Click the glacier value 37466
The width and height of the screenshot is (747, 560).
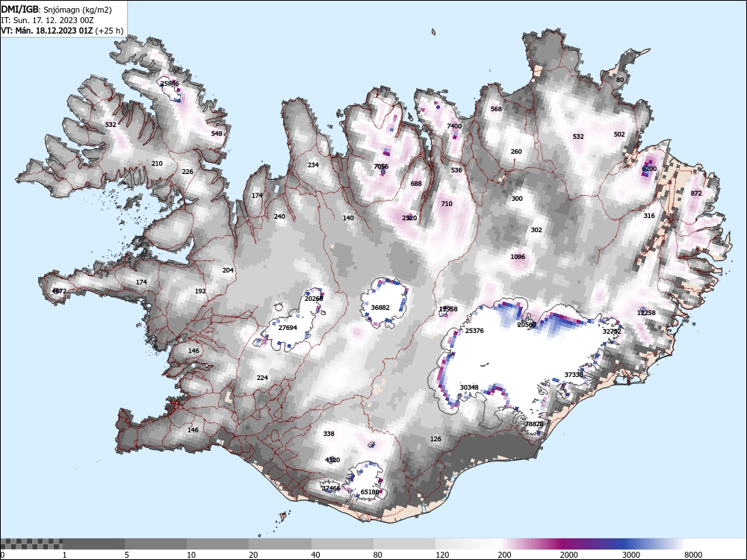[x=331, y=488]
